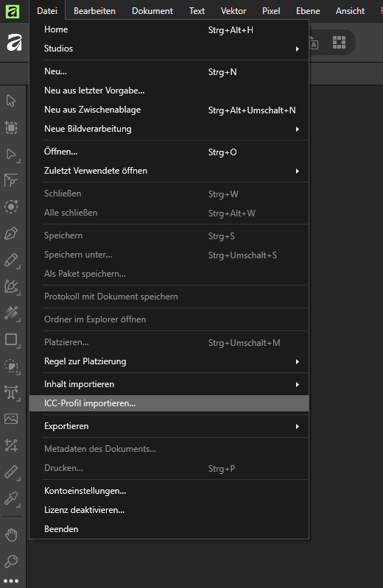383x588 pixels.
Task: Open the Text menu
Action: tap(197, 11)
